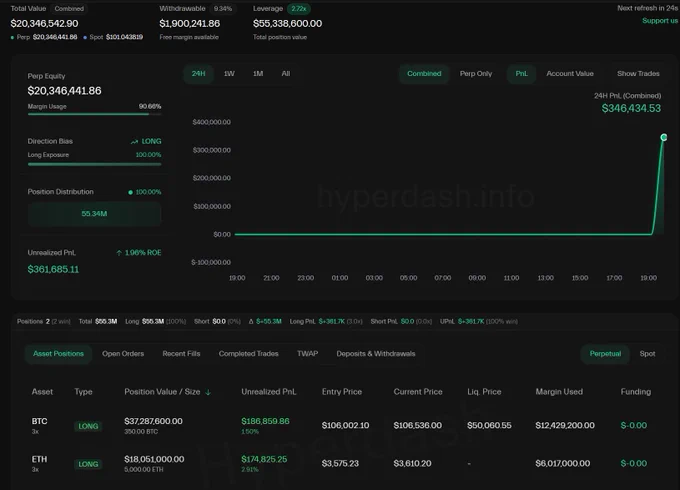This screenshot has height=490, width=680.
Task: Click the 24H PnL value $346,434.53
Action: click(631, 108)
